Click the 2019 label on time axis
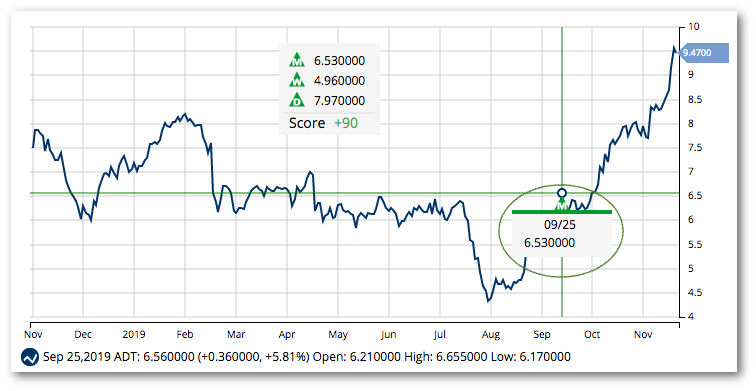The width and height of the screenshot is (756, 391). coord(134,335)
